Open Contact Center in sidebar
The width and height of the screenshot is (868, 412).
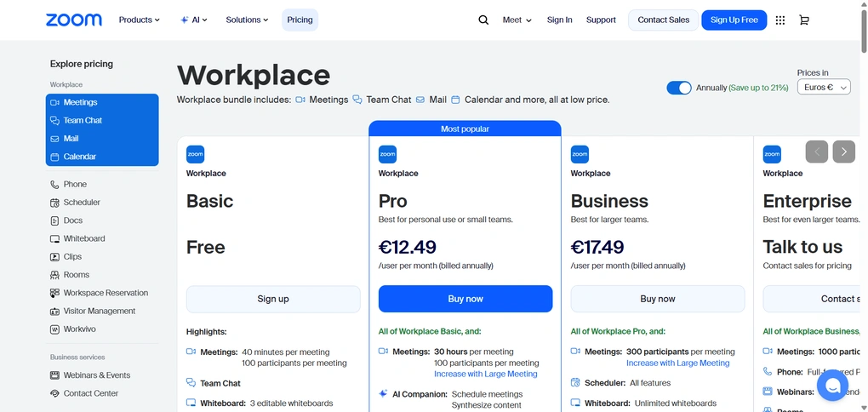(83, 394)
